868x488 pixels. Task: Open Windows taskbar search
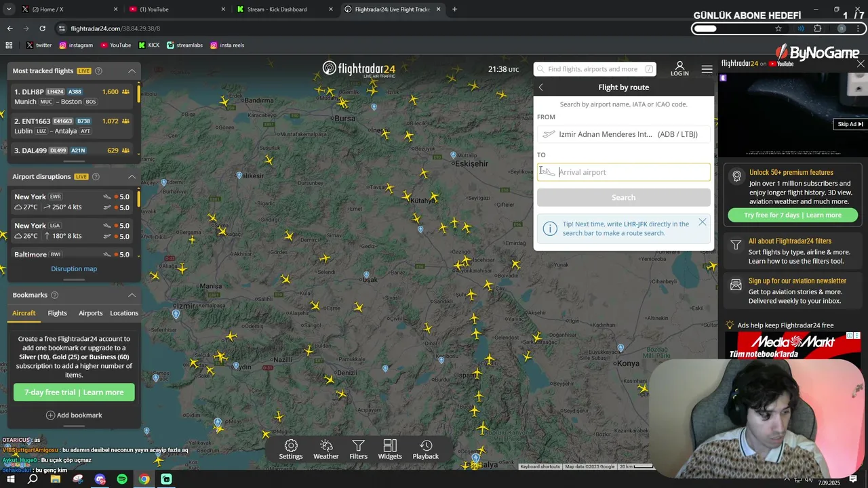(33, 479)
